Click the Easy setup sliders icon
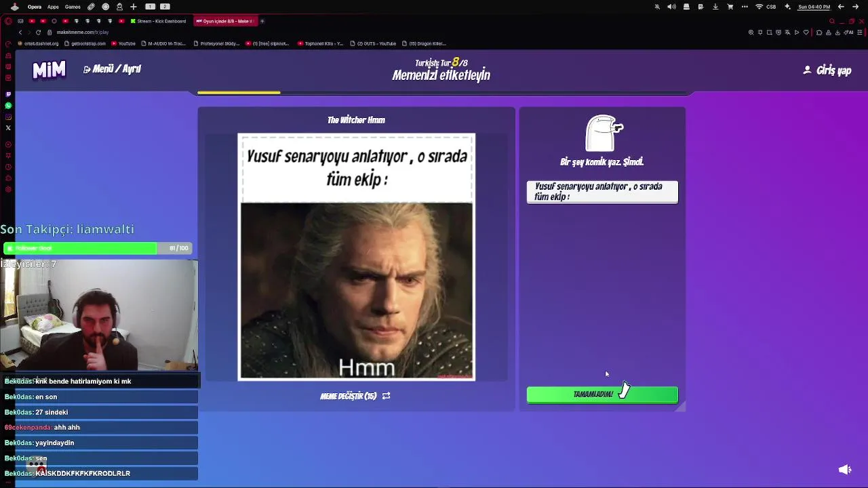The width and height of the screenshot is (868, 488). point(859,33)
